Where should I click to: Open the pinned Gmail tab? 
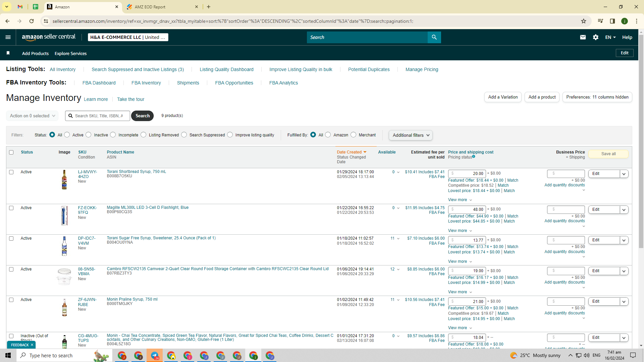pos(20,7)
